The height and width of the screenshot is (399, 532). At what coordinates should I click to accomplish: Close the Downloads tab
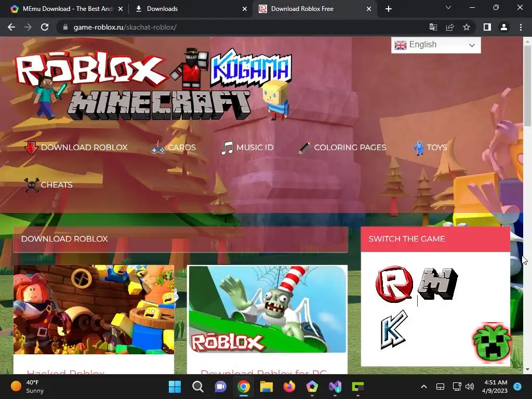tap(245, 9)
